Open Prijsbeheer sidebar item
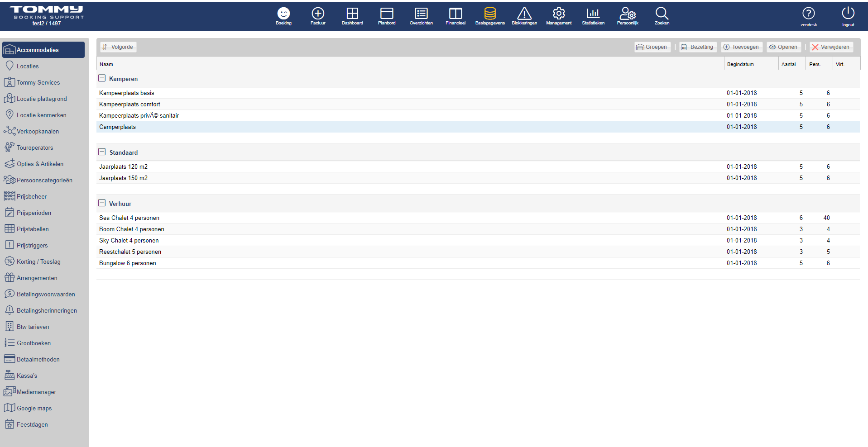Screen dimensions: 868x447 tap(43, 196)
